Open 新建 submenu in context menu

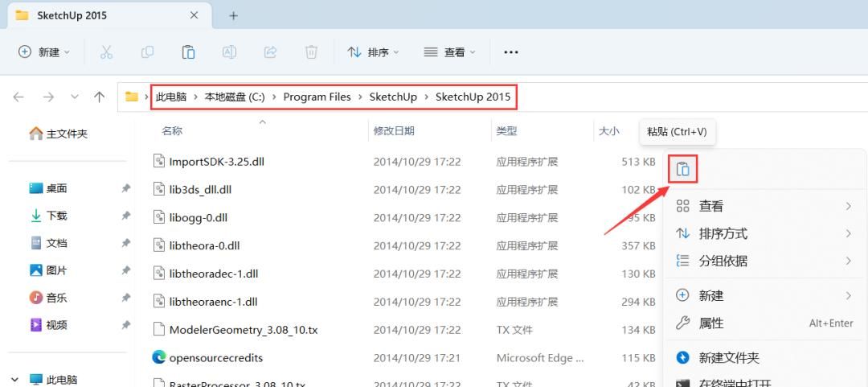764,295
